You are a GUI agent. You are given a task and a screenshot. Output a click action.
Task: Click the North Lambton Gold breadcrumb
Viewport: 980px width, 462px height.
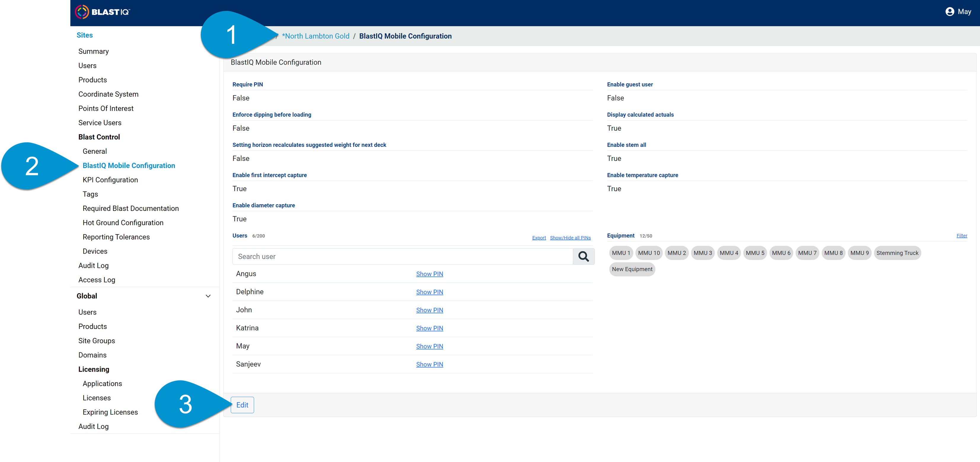[315, 36]
